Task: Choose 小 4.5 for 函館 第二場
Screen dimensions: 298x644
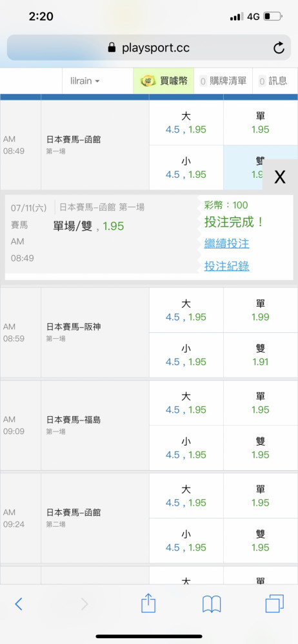Action: [186, 541]
